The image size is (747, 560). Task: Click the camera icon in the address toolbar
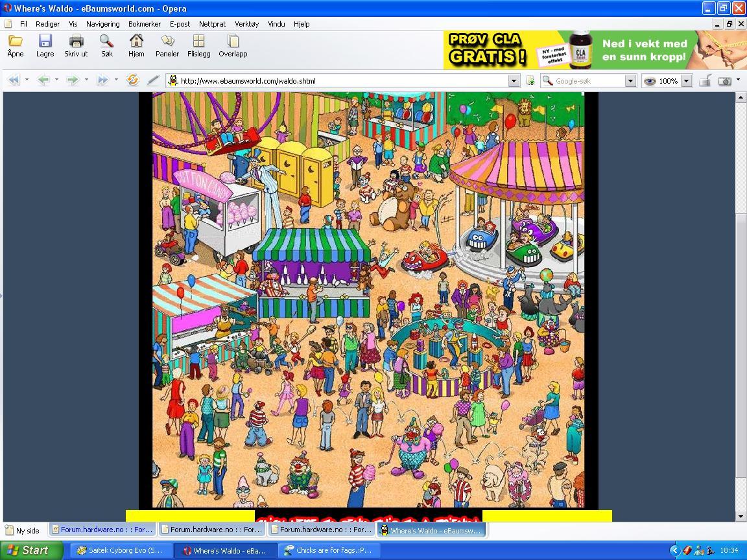(724, 81)
